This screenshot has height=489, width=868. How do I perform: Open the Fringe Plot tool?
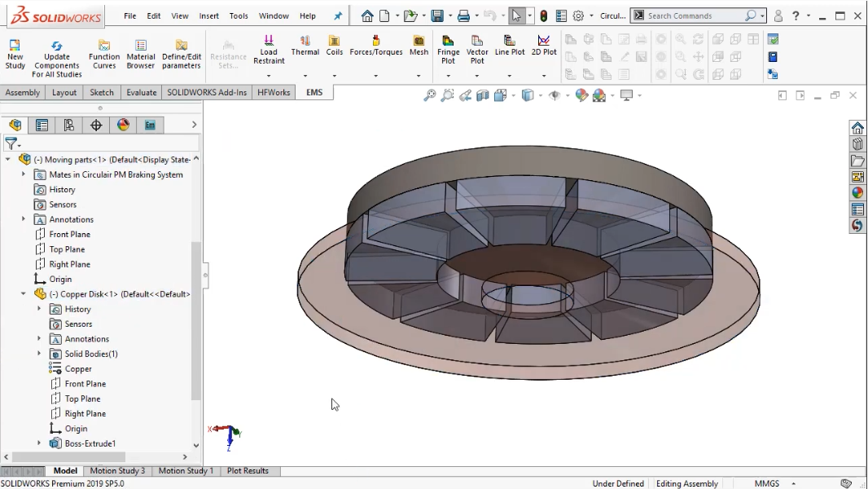click(x=448, y=49)
